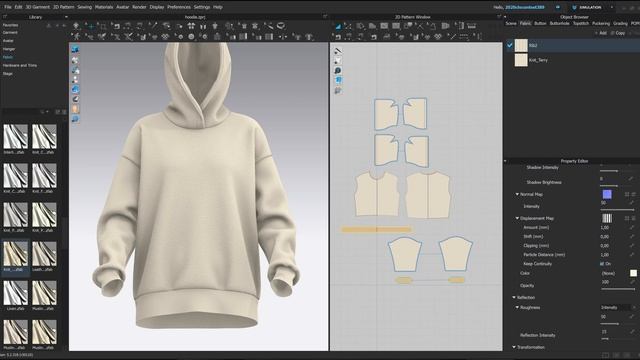Open the garment display icon atop the 3D vertical toolbar

point(75,49)
